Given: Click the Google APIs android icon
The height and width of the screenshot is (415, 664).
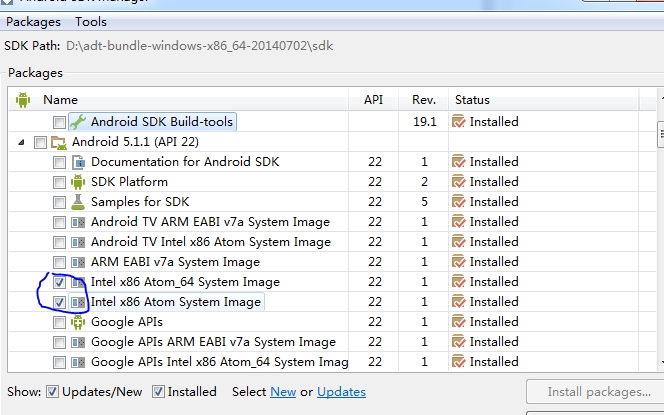Looking at the screenshot, I should click(78, 322).
